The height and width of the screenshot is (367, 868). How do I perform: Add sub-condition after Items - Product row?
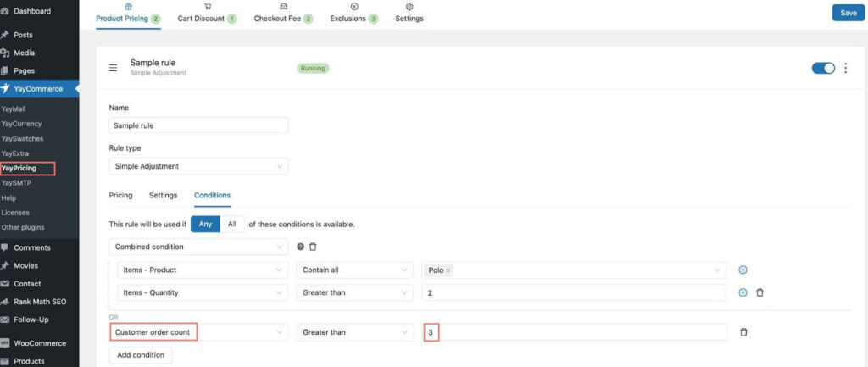click(743, 270)
